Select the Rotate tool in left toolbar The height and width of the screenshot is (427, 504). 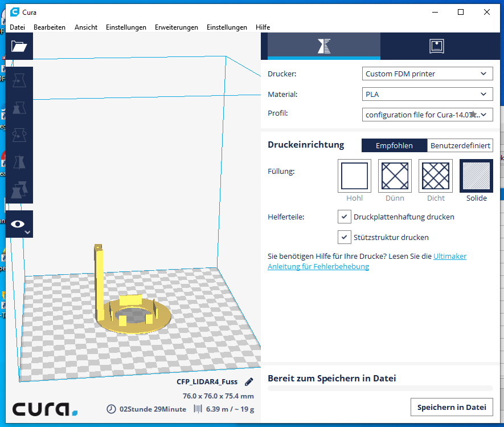[x=19, y=135]
